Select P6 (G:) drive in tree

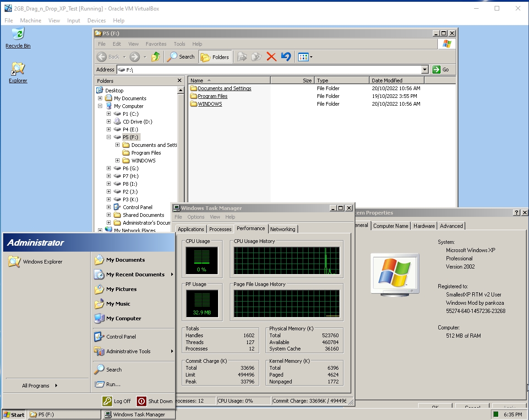pos(131,168)
